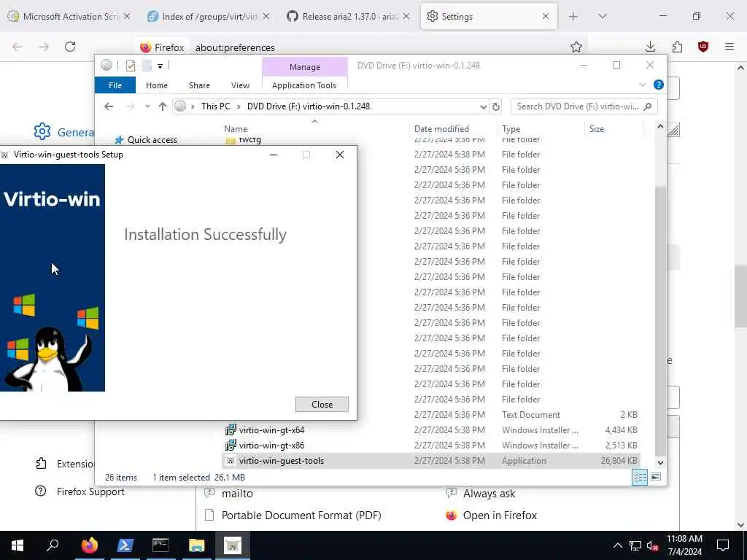Open the volume tray icon
This screenshot has height=560, width=747.
point(653,545)
